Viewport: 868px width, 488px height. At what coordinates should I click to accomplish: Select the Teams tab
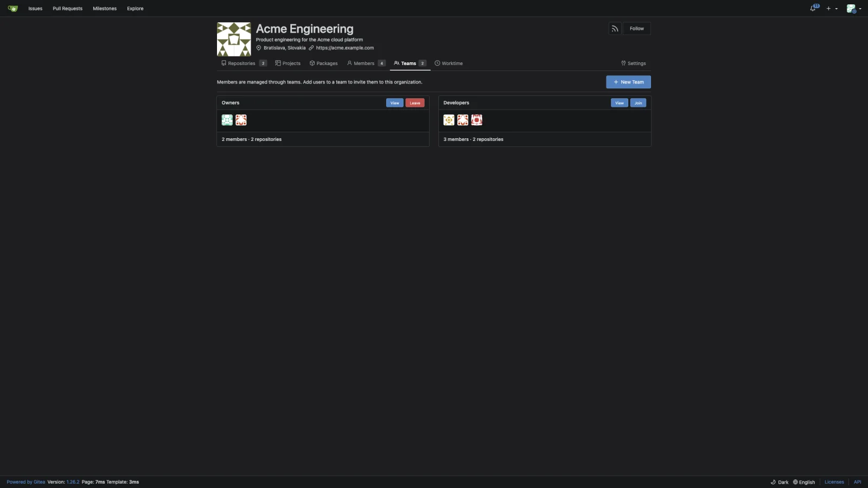[x=410, y=63]
